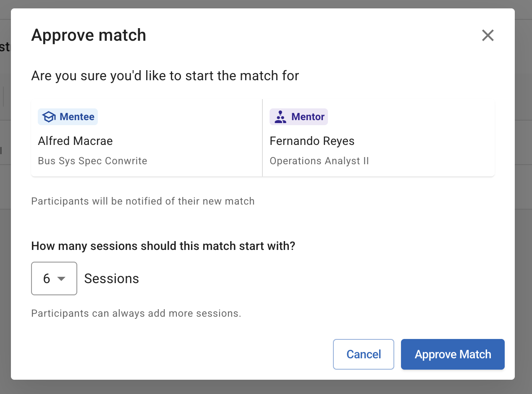Select mentee name Alfred Macrae
The width and height of the screenshot is (532, 394).
(x=75, y=141)
